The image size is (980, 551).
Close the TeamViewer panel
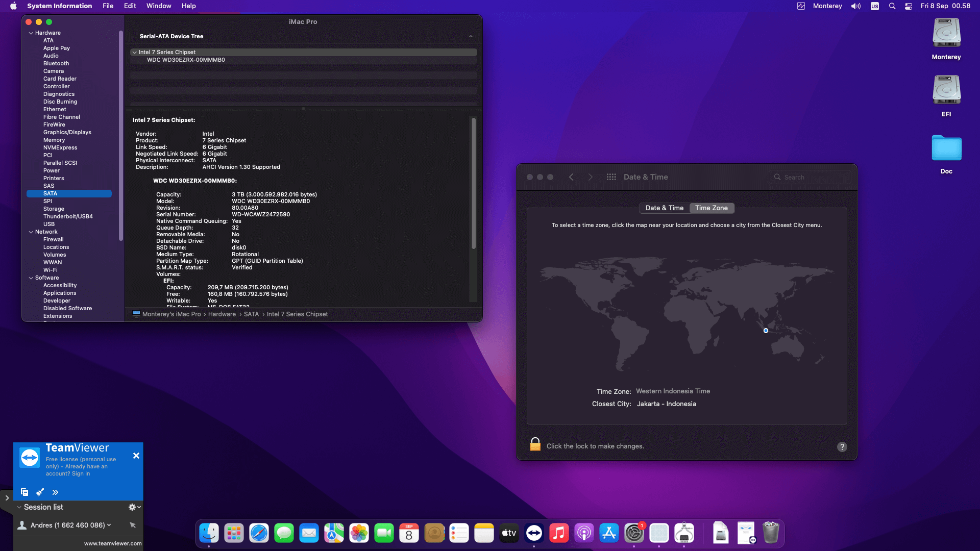(x=136, y=456)
